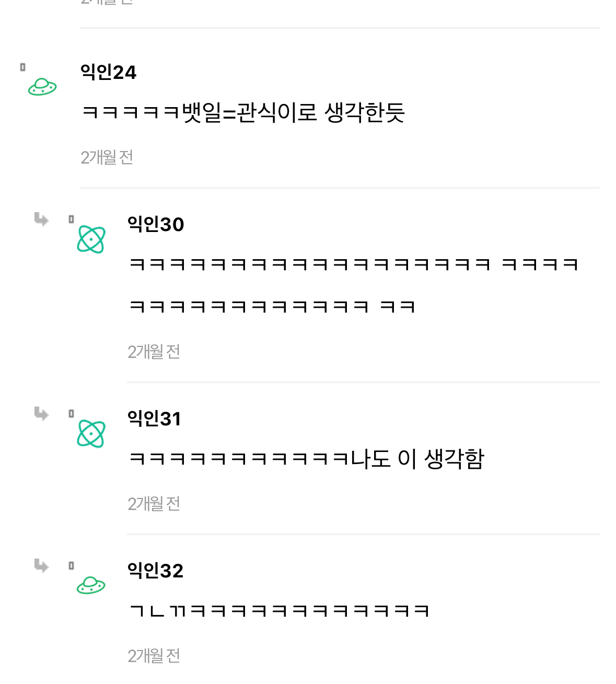Tap the UFO avatar of 익인32
Screen dimensions: 616x684
click(91, 585)
